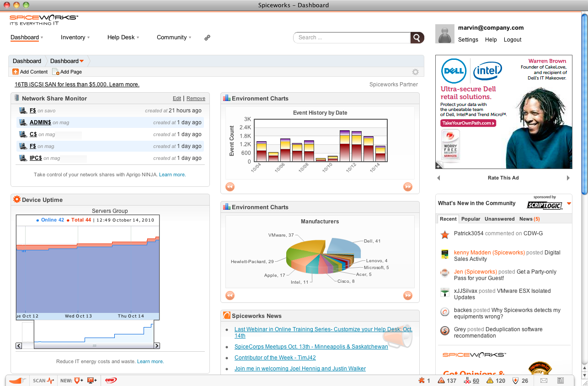
Task: Show next ad with right arrow
Action: (568, 178)
